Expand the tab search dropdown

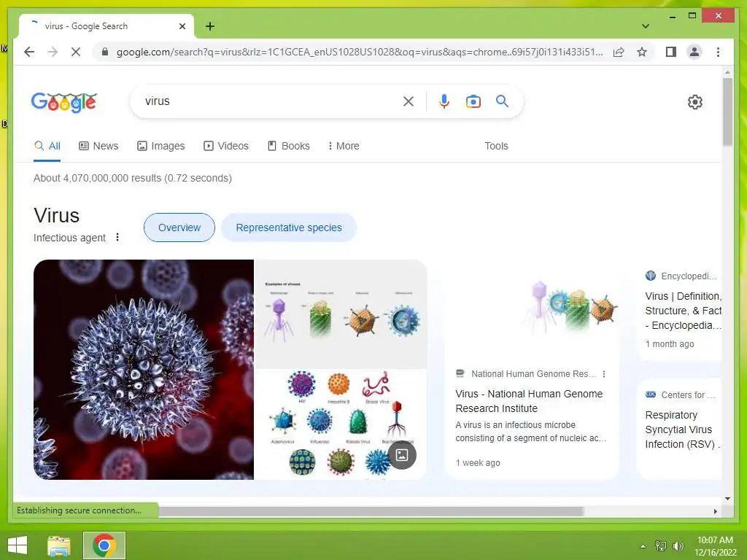(x=646, y=26)
